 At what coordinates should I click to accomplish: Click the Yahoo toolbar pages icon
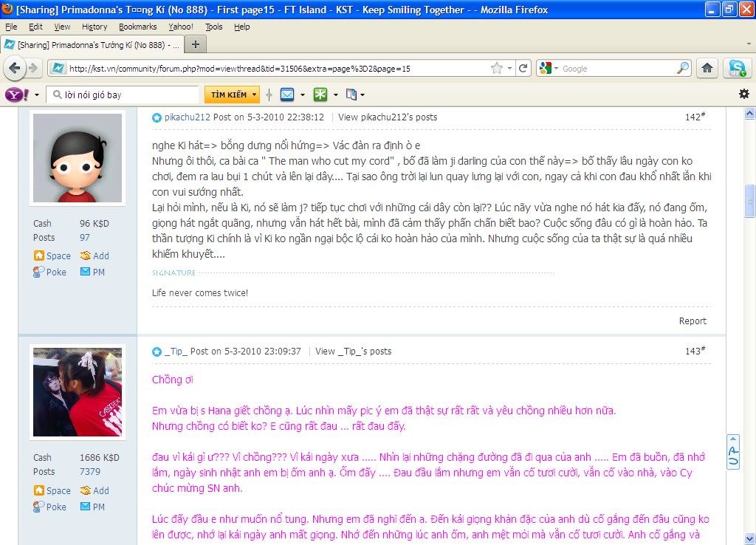351,95
